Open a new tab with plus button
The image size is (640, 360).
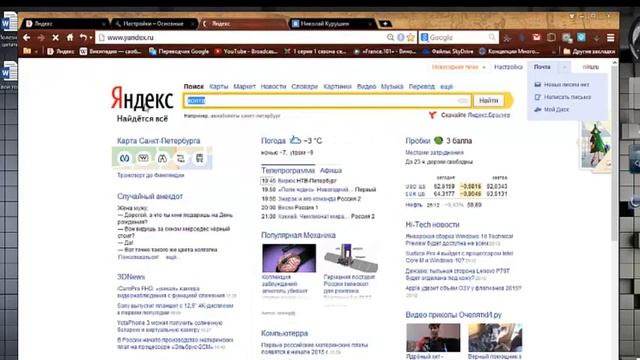385,24
